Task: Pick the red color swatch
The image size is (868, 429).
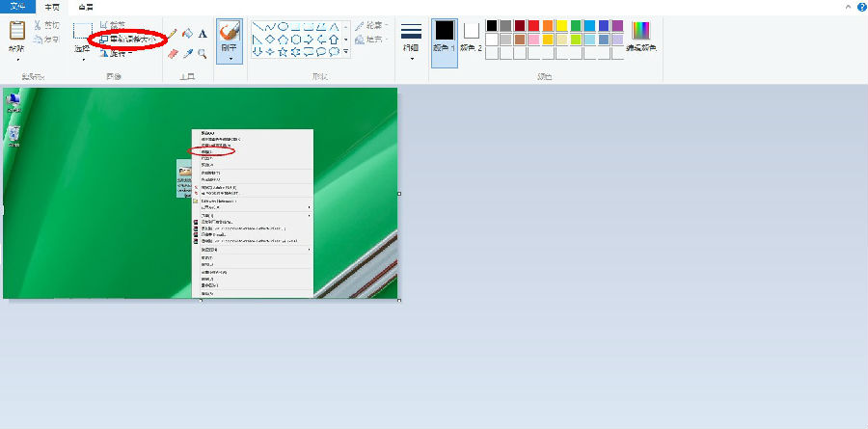Action: coord(533,25)
